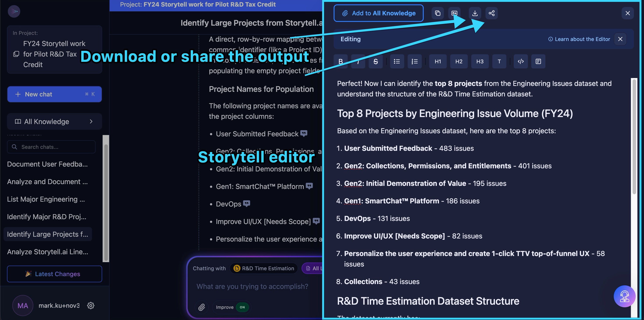The image size is (644, 320).
Task: Download the editor output
Action: [475, 13]
